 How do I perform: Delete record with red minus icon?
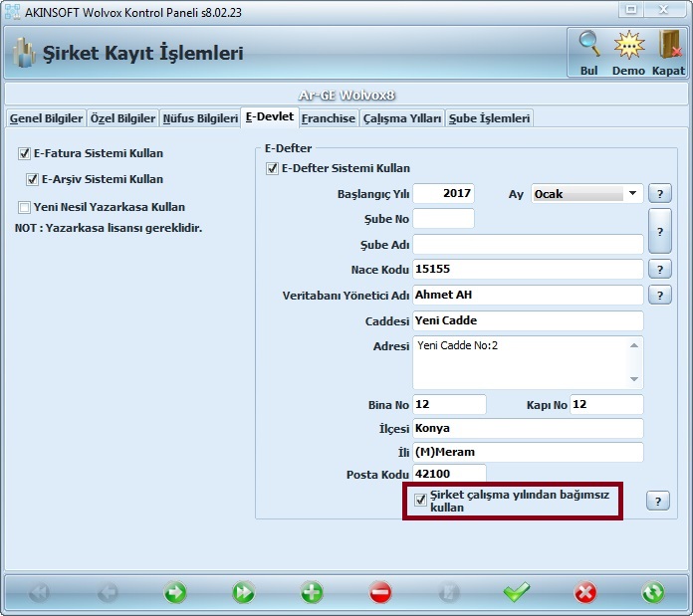point(380,592)
